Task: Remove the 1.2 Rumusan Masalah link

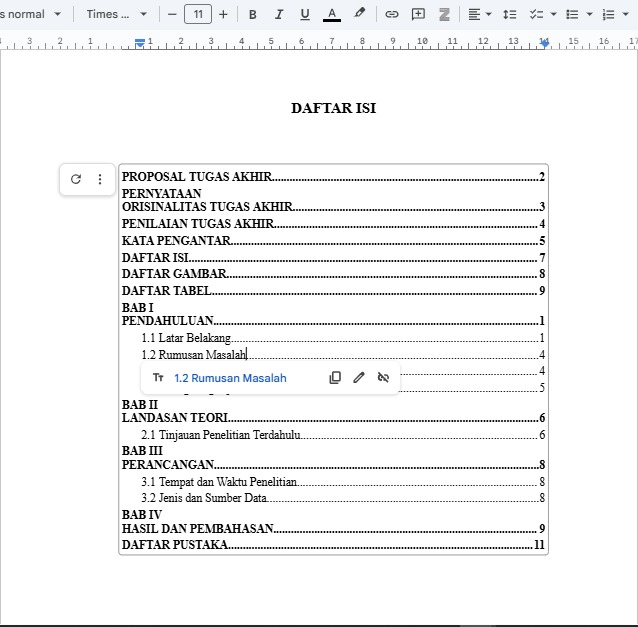Action: (x=383, y=378)
